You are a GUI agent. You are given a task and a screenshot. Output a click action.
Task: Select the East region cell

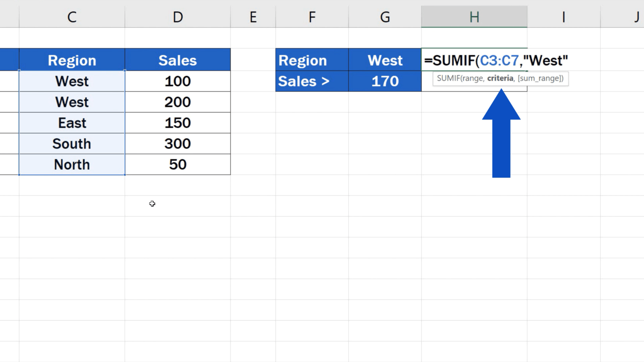[x=72, y=123]
